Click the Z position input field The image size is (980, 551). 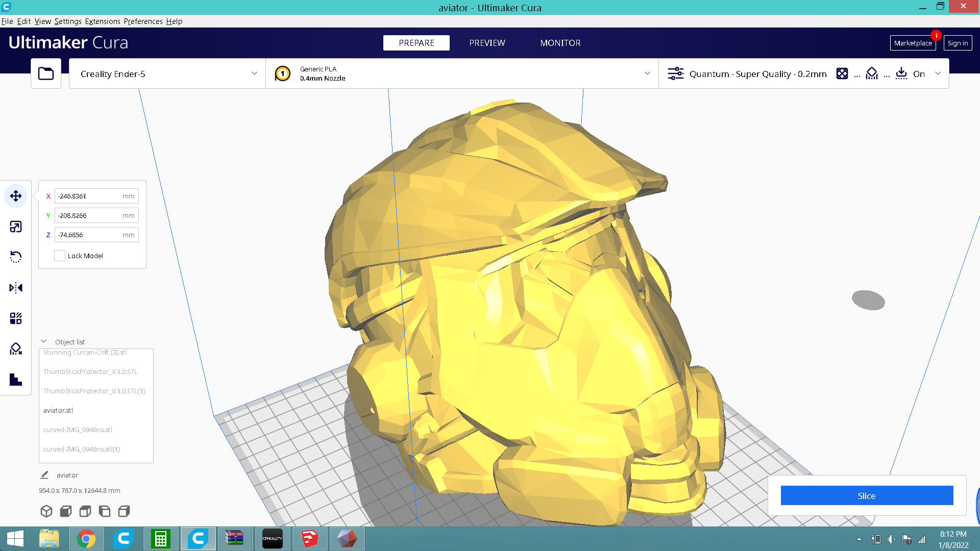pyautogui.click(x=96, y=235)
